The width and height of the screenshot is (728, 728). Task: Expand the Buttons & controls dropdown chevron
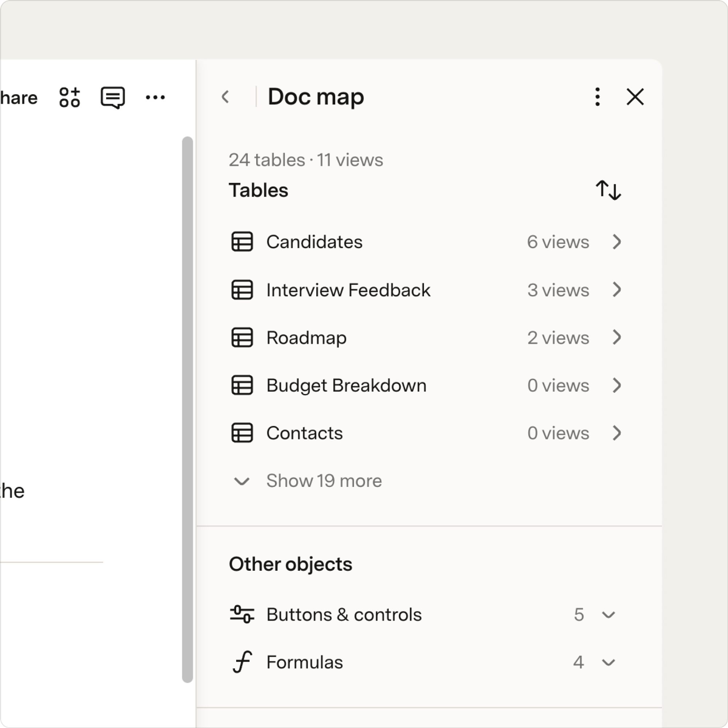pos(609,615)
